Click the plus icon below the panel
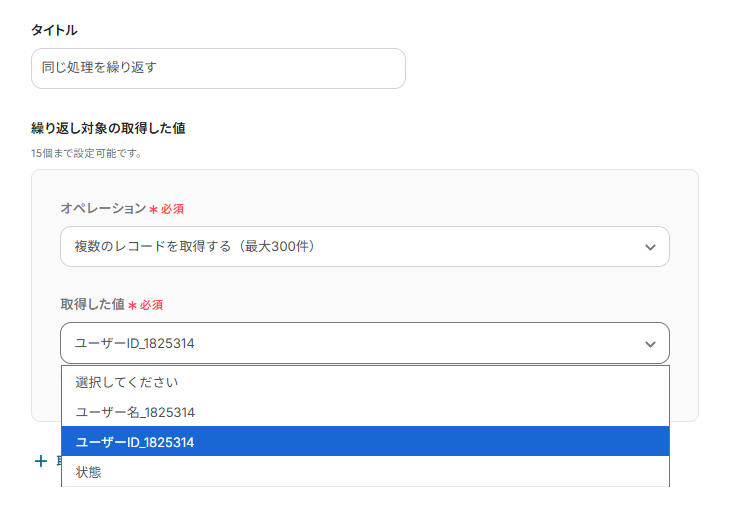This screenshot has height=511, width=743. [41, 461]
